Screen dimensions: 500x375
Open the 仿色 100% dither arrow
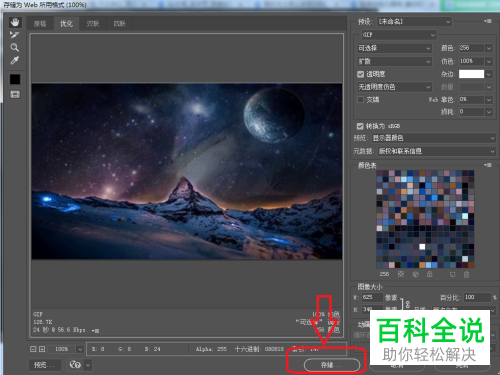[489, 62]
